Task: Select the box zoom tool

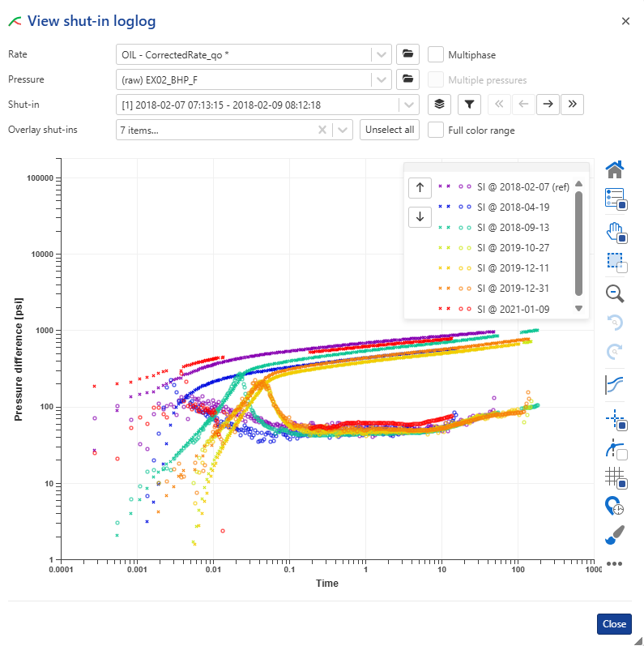Action: [616, 262]
